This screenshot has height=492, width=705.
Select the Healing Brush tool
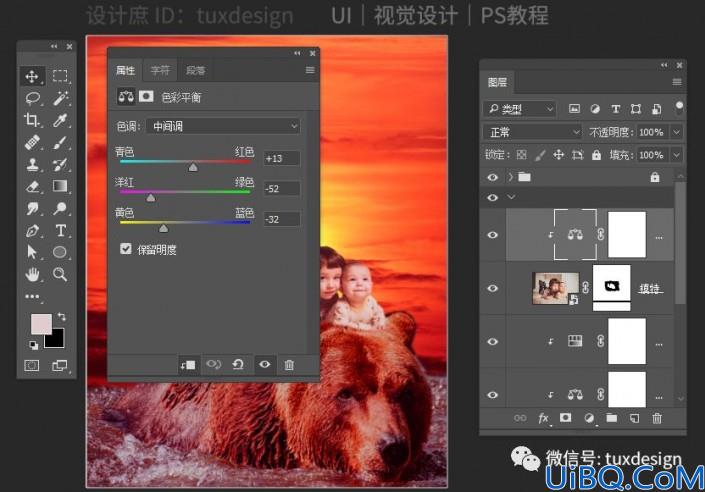point(32,143)
